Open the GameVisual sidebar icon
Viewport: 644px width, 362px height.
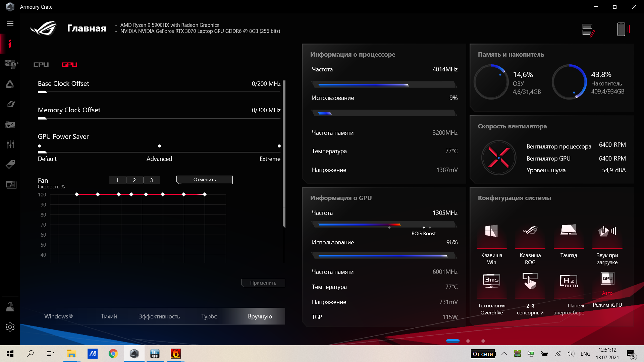click(x=10, y=104)
